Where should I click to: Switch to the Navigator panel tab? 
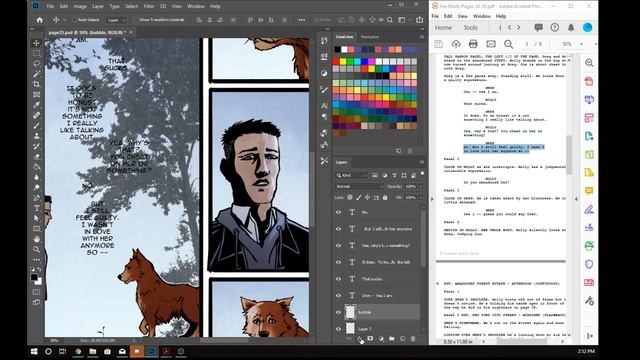pos(370,37)
